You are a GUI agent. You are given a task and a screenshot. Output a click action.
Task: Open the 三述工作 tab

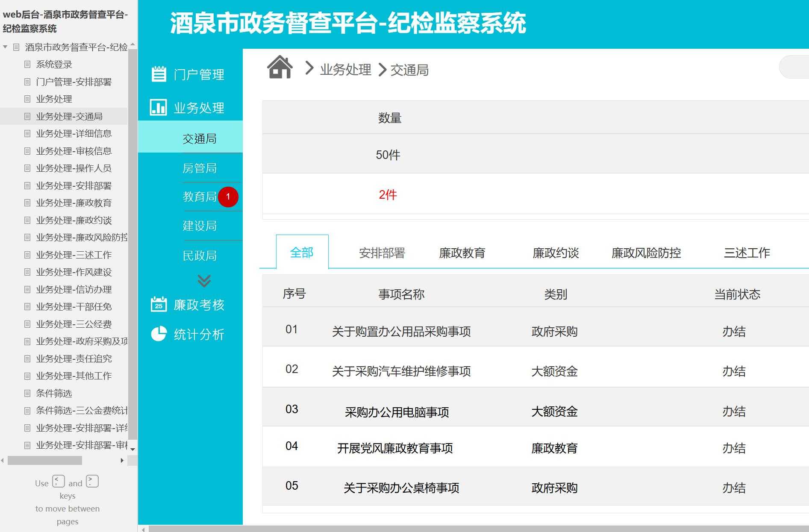(747, 253)
